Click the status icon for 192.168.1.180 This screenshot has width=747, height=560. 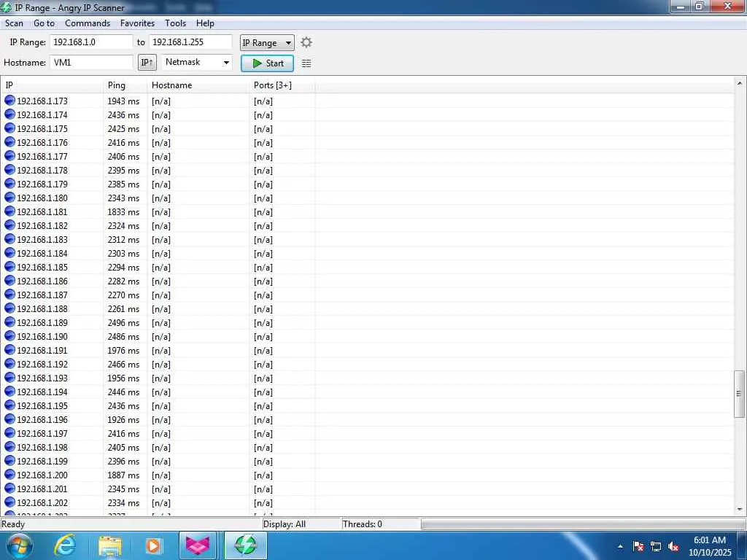pos(9,197)
